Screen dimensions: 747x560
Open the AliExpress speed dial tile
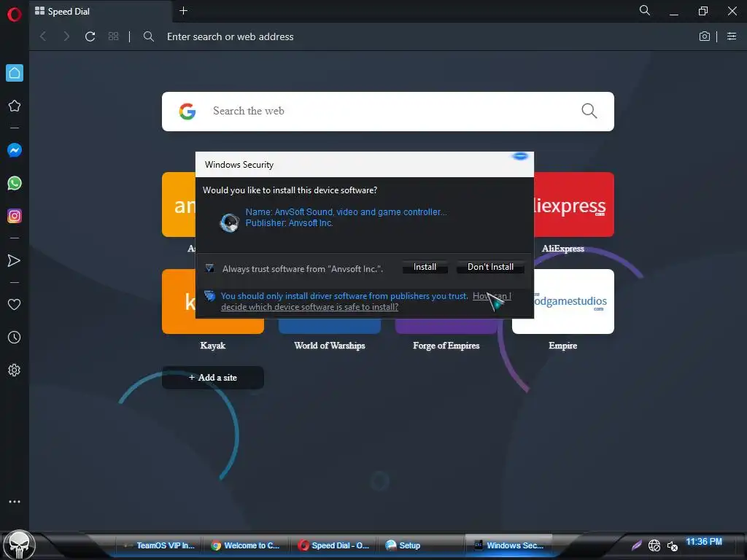[574, 205]
